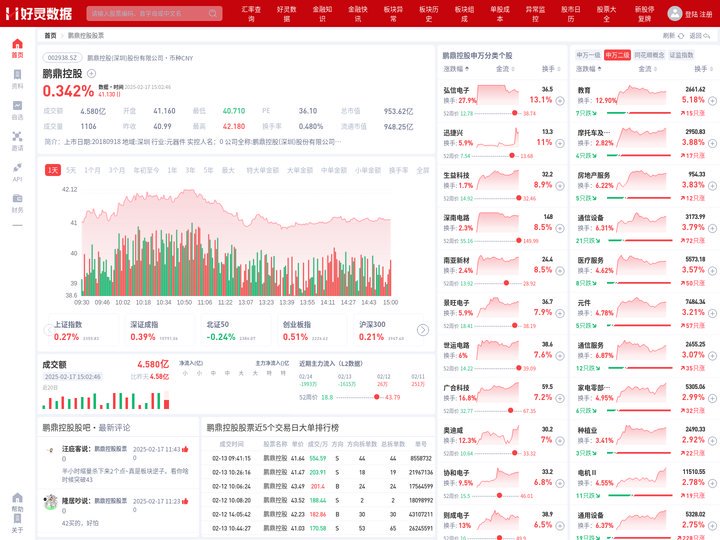This screenshot has height=540, width=720.
Task: Select the 5年 chart range
Action: pyautogui.click(x=208, y=170)
